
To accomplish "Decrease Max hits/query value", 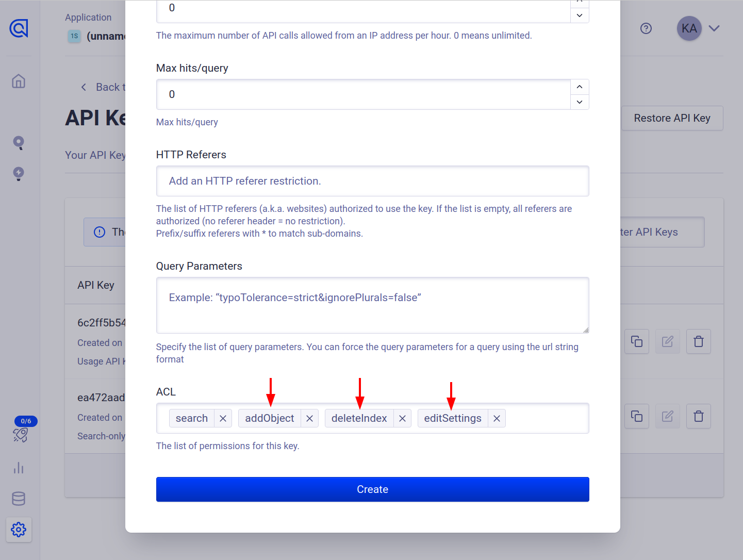I will pos(580,102).
